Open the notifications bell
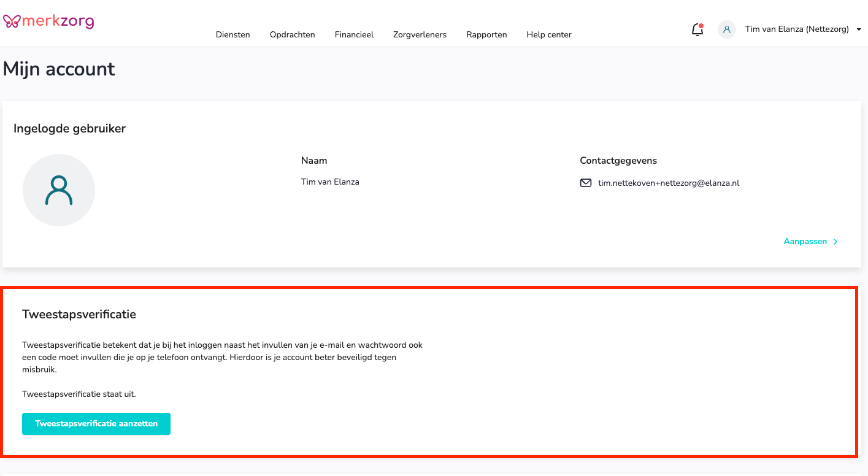Viewport: 868px width, 476px height. (x=697, y=29)
